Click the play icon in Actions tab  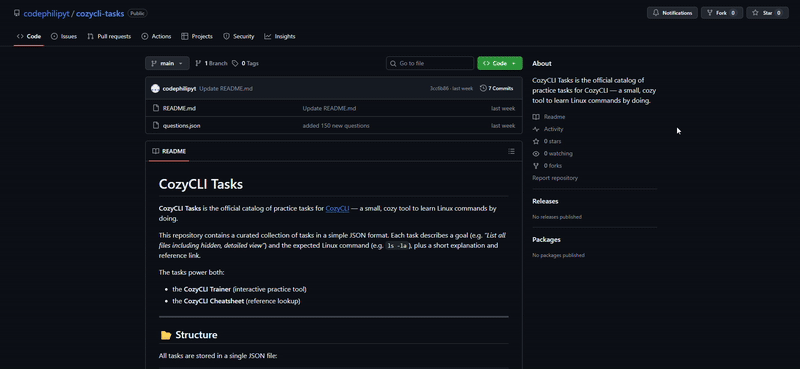[145, 36]
